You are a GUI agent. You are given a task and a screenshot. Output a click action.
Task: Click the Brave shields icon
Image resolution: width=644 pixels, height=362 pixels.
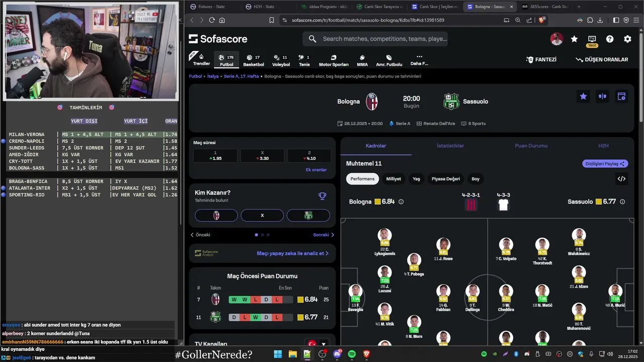[x=542, y=20]
